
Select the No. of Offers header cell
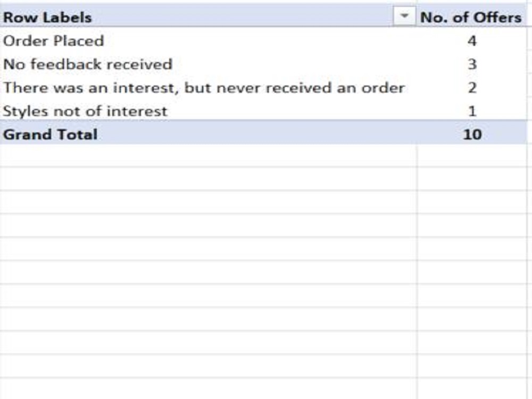point(472,16)
